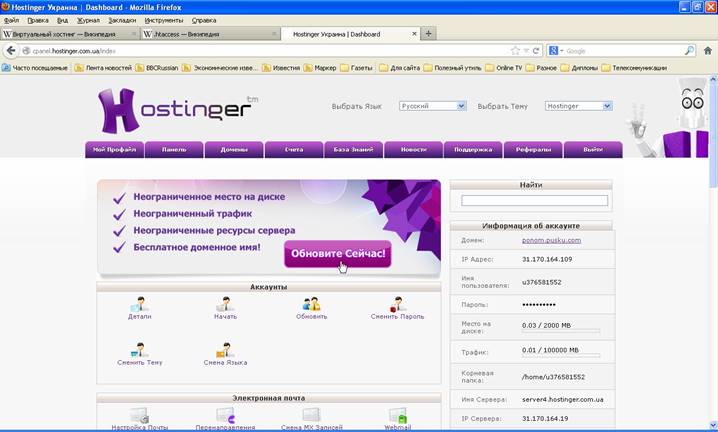718x432 pixels.
Task: Click the Сменить Пароль icon
Action: point(397,304)
